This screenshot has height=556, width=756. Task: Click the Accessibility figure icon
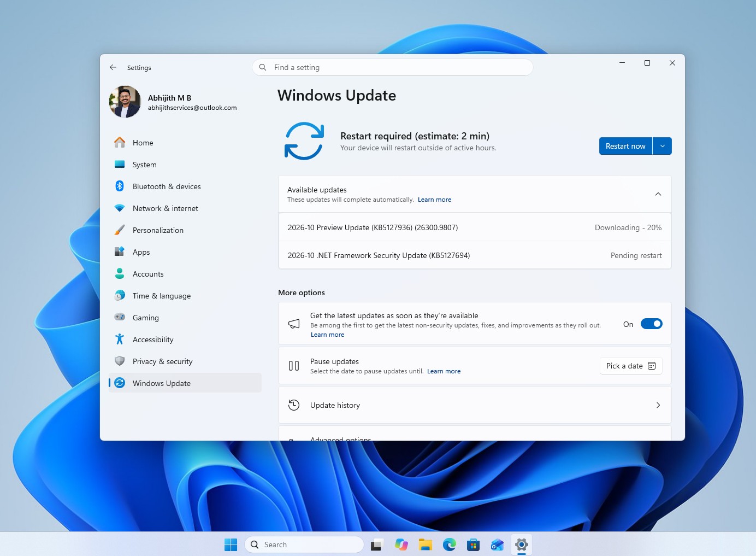[x=120, y=340]
